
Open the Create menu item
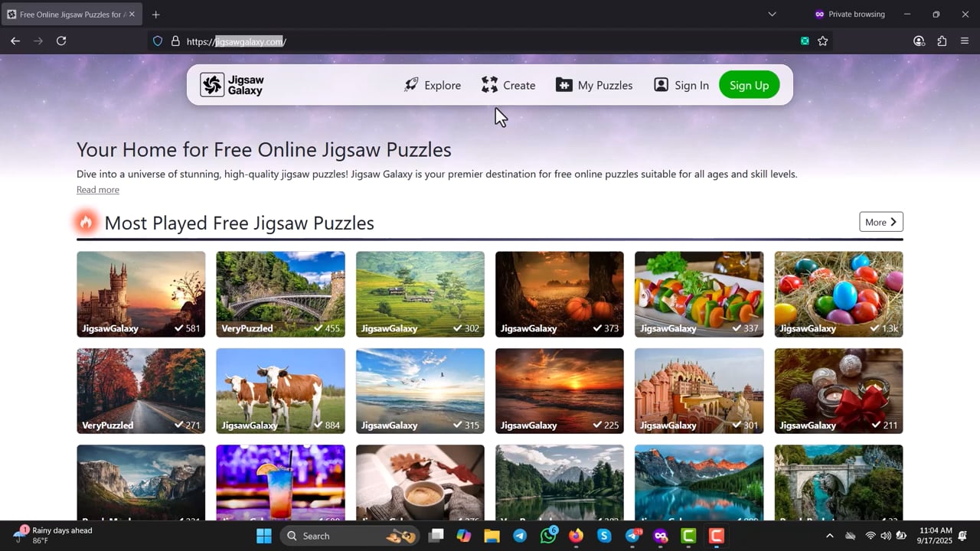coord(508,85)
